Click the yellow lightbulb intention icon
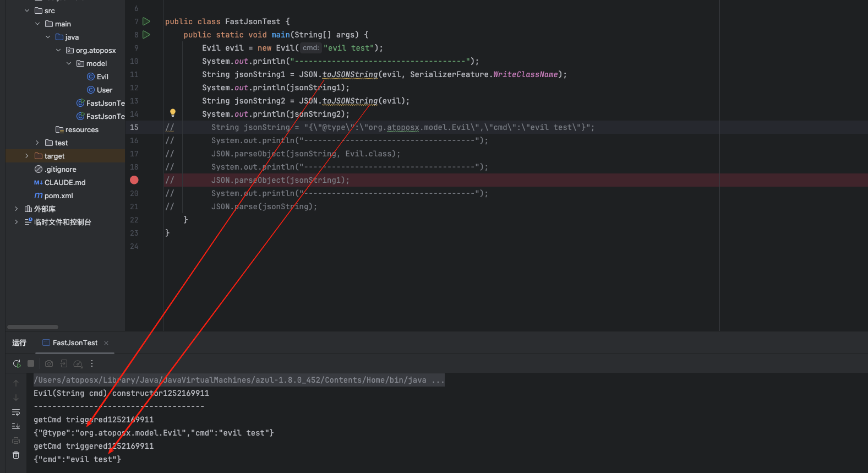The image size is (868, 473). click(x=173, y=113)
